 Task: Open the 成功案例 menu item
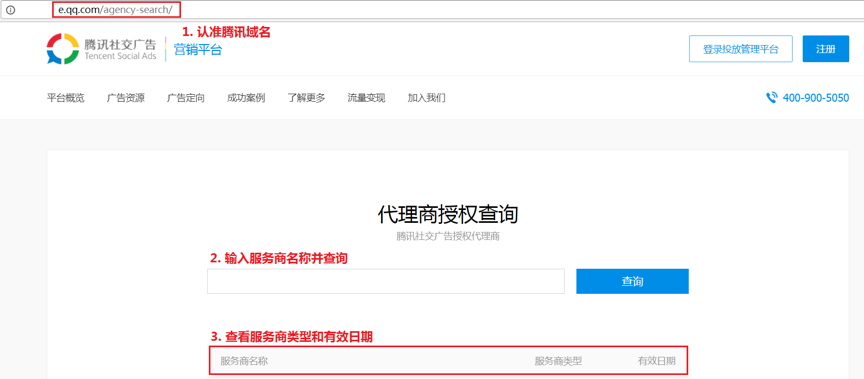[246, 98]
